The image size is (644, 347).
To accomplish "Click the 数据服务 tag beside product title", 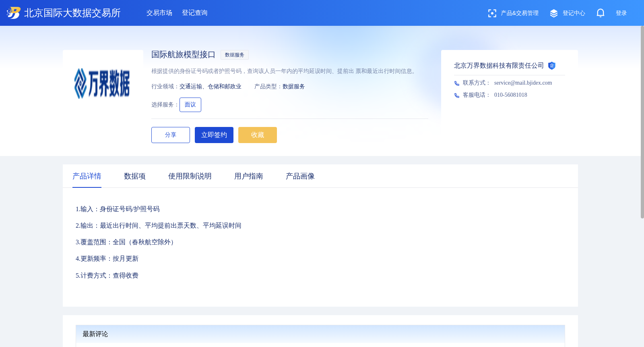I will [235, 55].
